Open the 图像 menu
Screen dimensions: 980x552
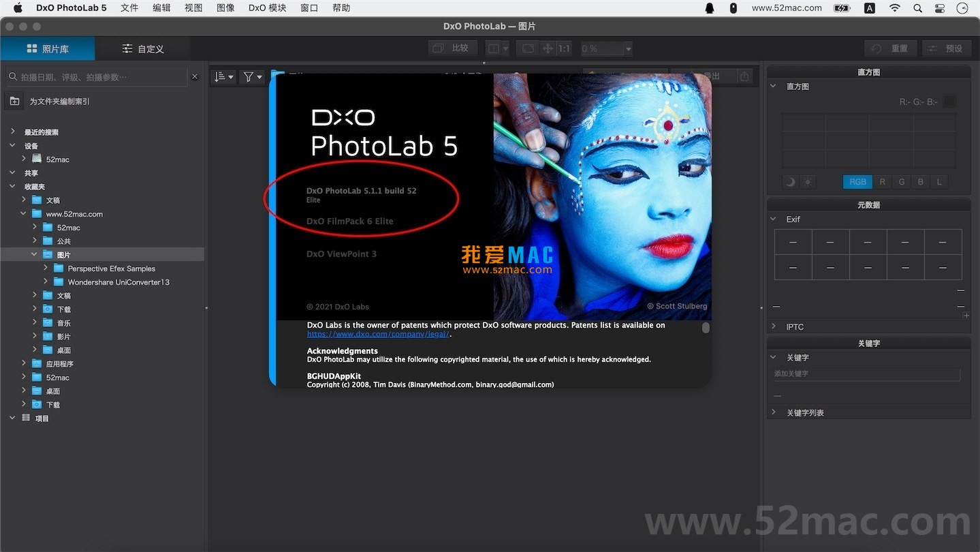coord(225,8)
